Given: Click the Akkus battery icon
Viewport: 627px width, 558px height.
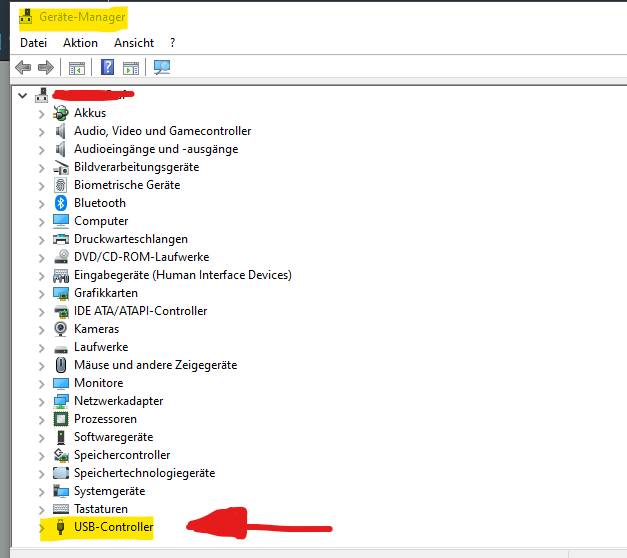Looking at the screenshot, I should [60, 113].
